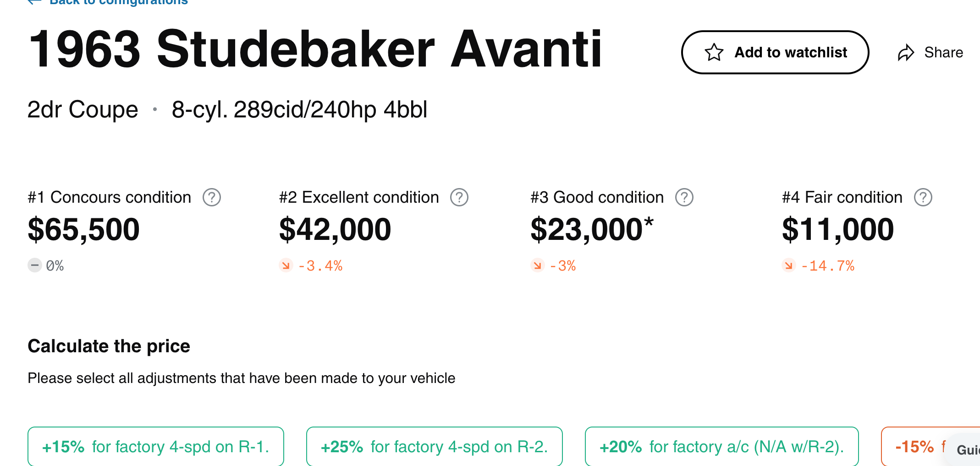Open help for #2 Excellent condition
This screenshot has width=980, height=466.
[459, 198]
